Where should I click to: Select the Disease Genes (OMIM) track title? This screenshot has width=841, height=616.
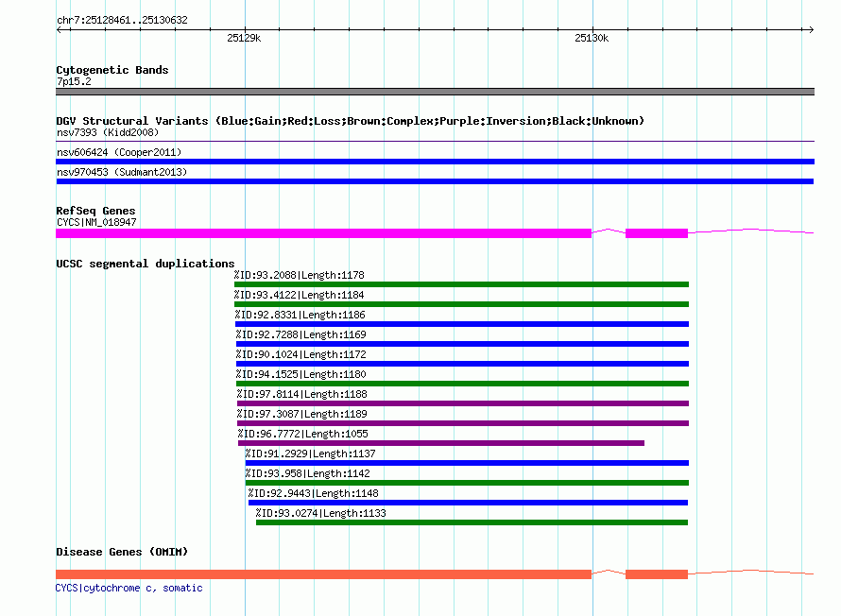(122, 552)
